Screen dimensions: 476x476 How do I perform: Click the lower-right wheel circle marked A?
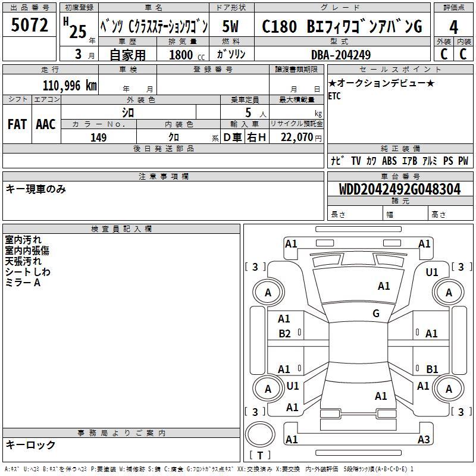click(449, 389)
